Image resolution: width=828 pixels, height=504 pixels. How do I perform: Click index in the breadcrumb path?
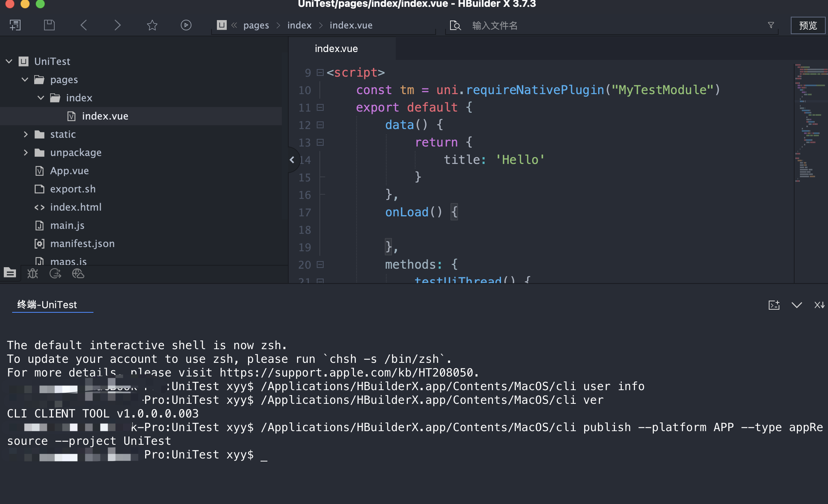click(x=299, y=25)
